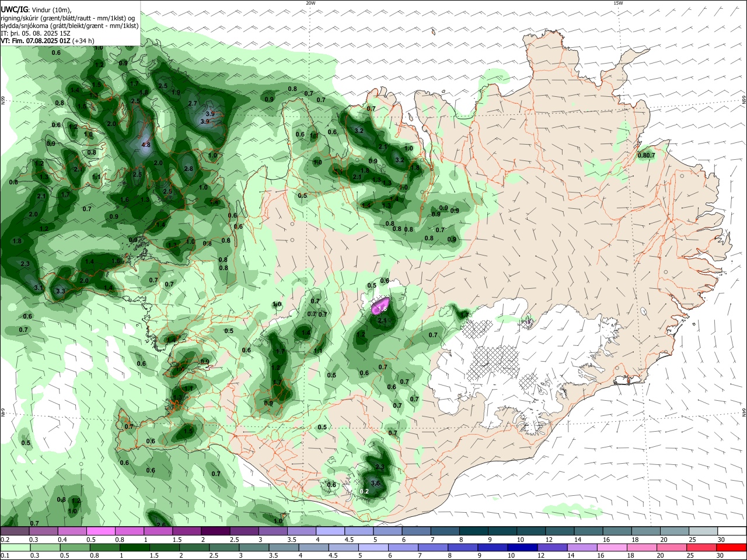Image resolution: width=747 pixels, height=560 pixels.
Task: Pick the light gray 25 swatch, upper scale
Action: click(703, 531)
